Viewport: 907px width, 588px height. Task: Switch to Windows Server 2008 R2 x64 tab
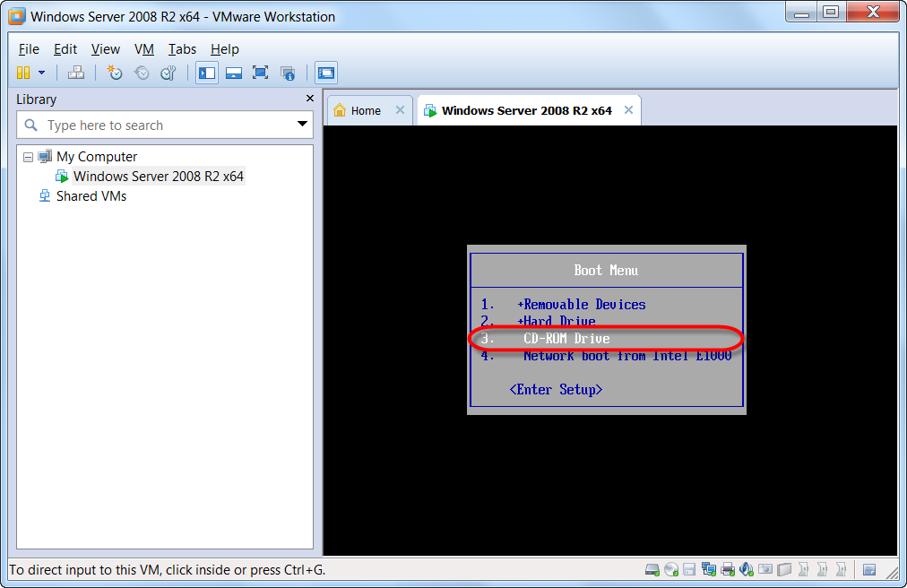point(526,110)
